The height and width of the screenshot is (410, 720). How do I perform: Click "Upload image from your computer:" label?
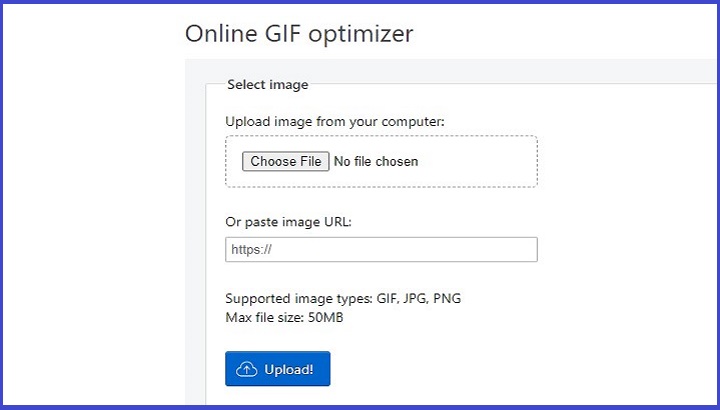335,121
